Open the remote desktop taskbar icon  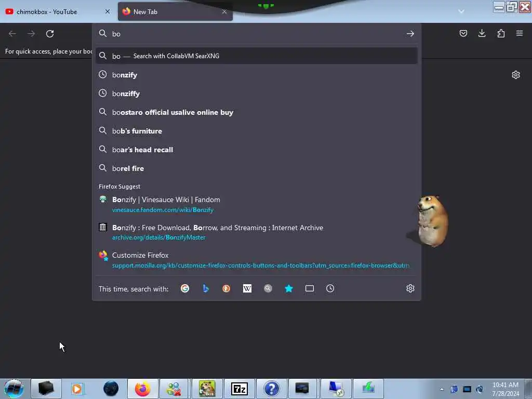coord(336,389)
